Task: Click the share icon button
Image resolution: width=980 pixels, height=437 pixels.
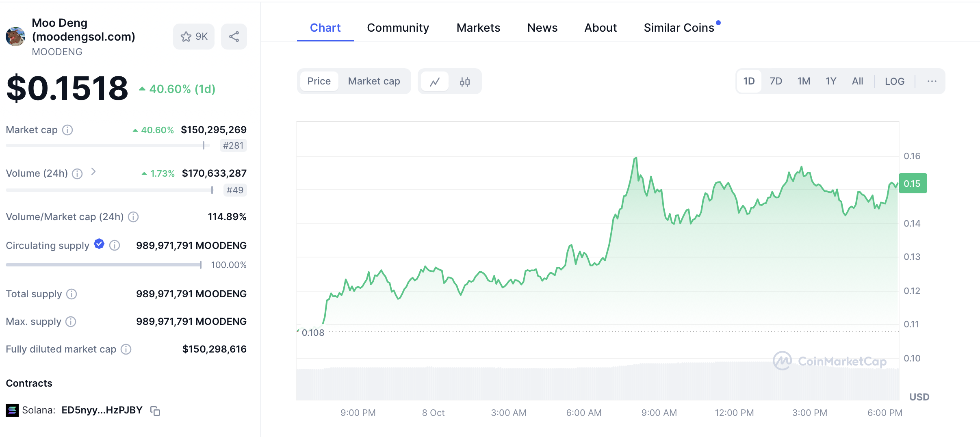Action: [x=234, y=37]
